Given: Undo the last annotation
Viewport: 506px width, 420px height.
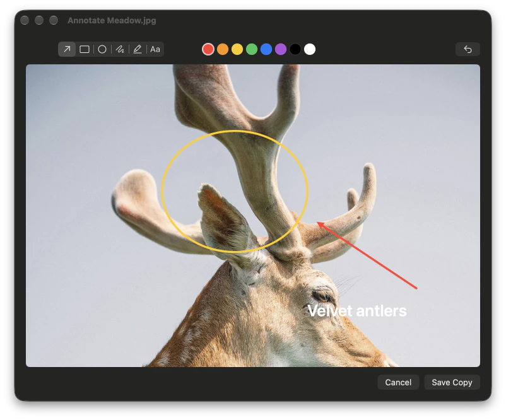Looking at the screenshot, I should (468, 49).
